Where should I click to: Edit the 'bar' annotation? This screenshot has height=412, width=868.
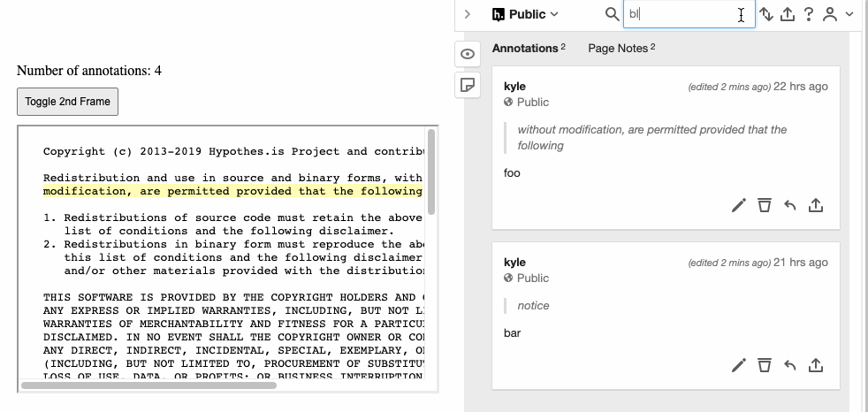(x=739, y=365)
